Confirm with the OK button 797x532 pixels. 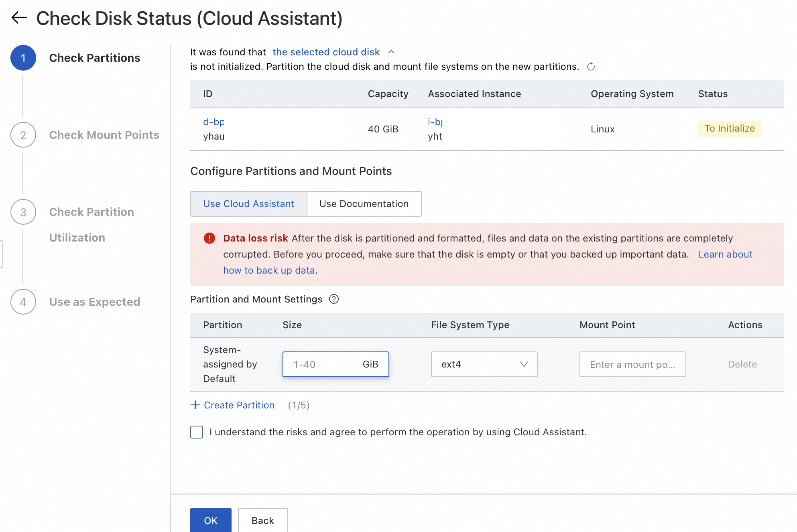211,520
